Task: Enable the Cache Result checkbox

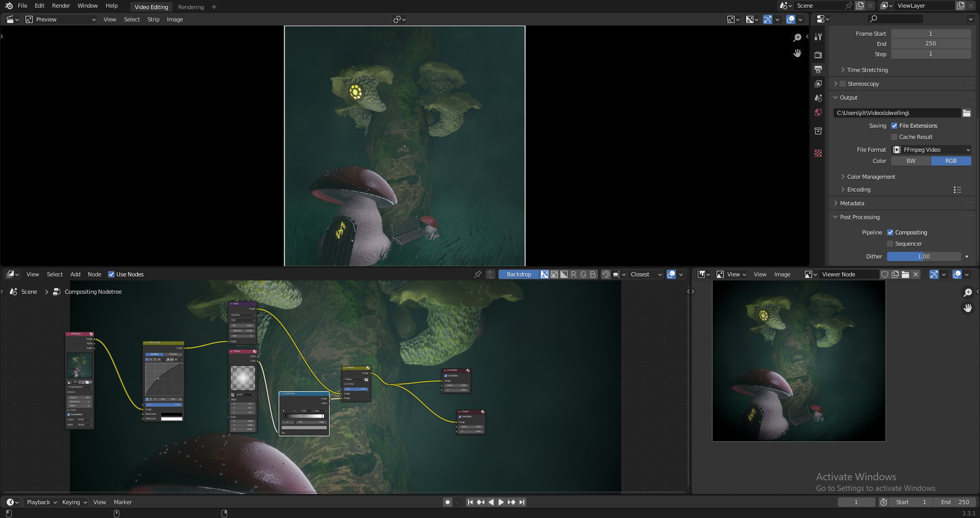Action: pyautogui.click(x=894, y=137)
